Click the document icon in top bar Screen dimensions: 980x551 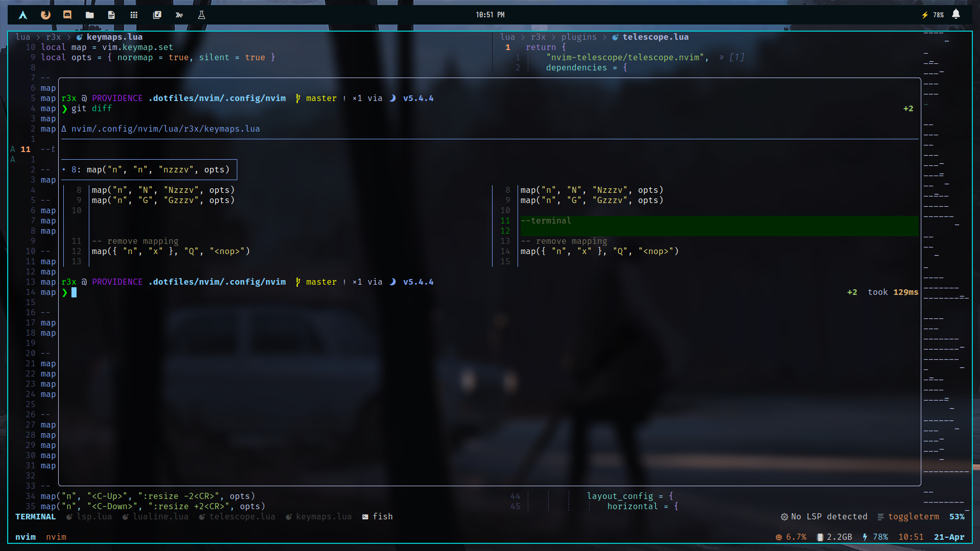(x=111, y=15)
